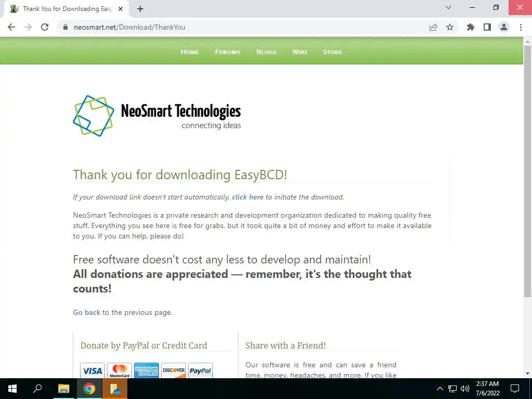The height and width of the screenshot is (399, 532).
Task: Toggle the browser side panel icon
Action: tap(487, 27)
